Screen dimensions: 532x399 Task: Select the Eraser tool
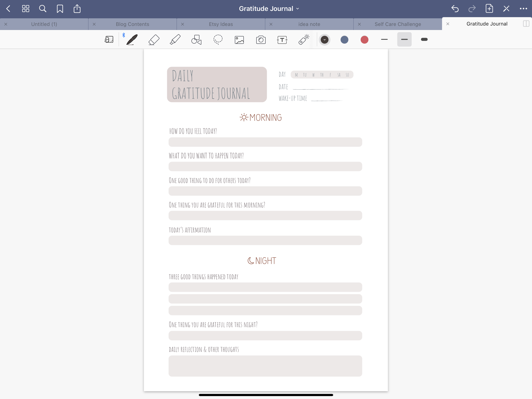(154, 40)
